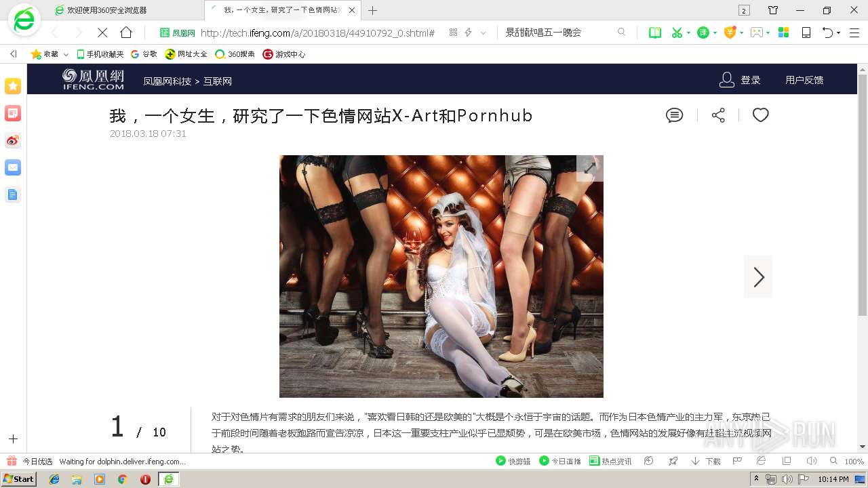Open the browser main menu
Screen dimensions: 868x488
[x=854, y=33]
